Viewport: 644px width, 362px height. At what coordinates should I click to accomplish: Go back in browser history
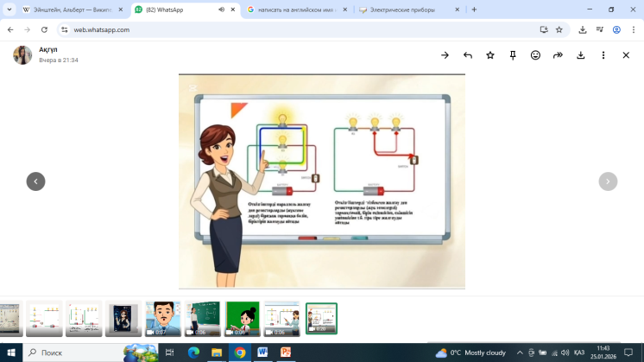(10, 29)
